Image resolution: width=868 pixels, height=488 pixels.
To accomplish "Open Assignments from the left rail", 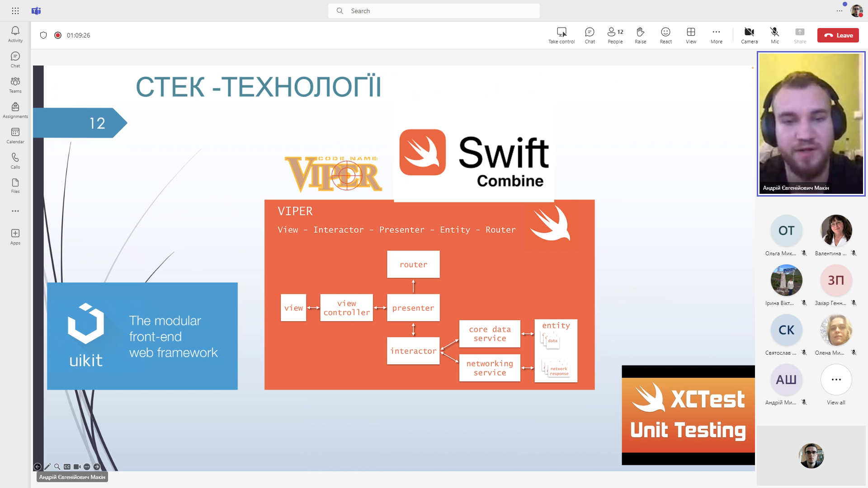I will pos(15,110).
